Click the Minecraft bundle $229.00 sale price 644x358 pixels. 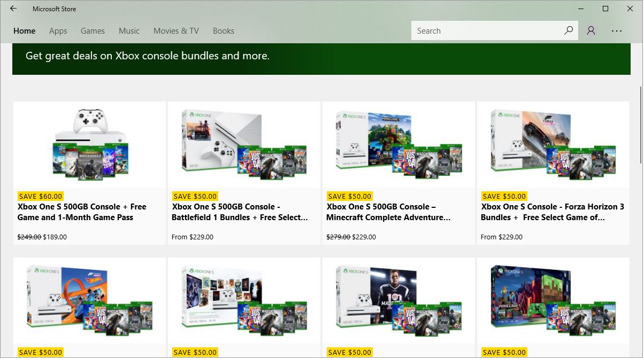pyautogui.click(x=364, y=237)
